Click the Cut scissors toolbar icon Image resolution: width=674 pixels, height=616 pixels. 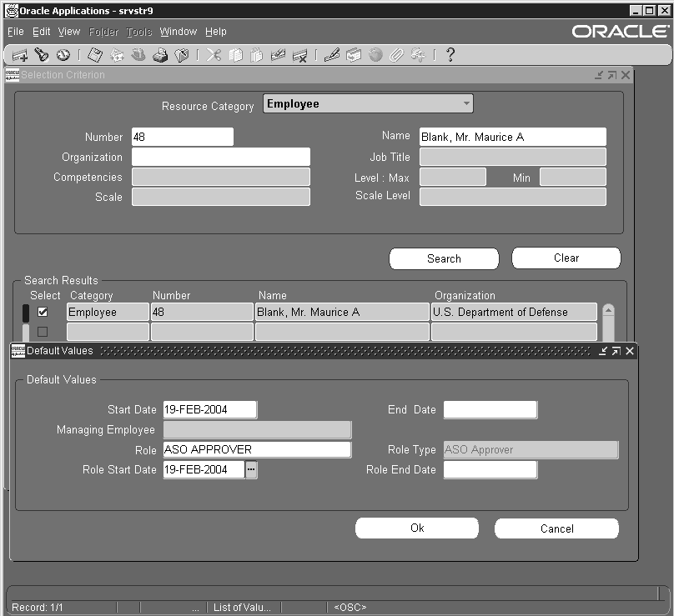pos(214,55)
